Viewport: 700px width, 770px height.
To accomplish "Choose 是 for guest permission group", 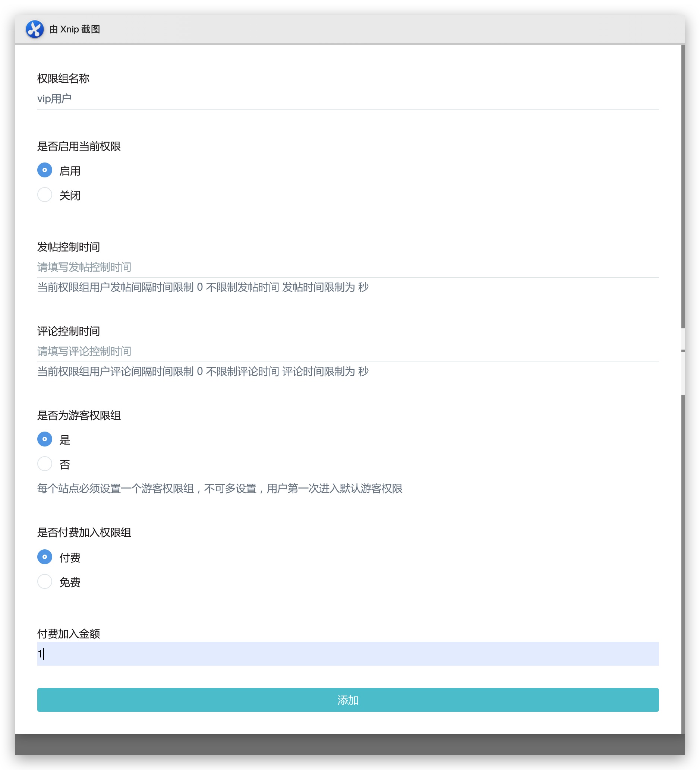I will [45, 439].
